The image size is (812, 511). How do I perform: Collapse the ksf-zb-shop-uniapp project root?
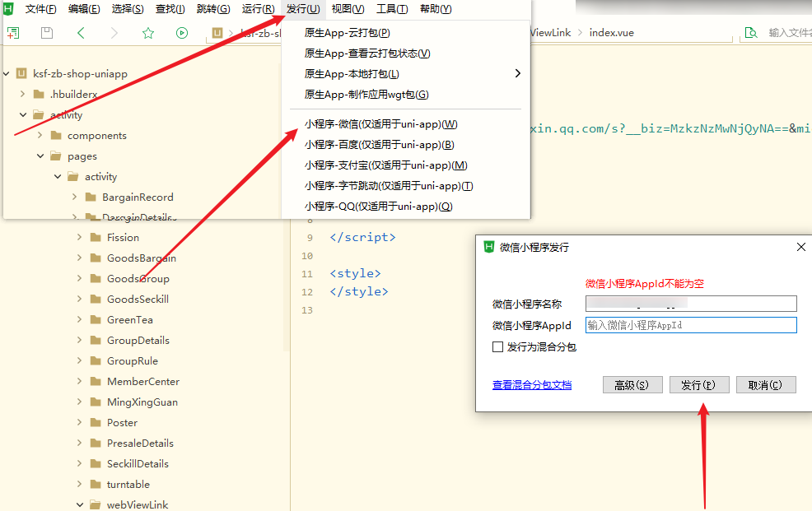(7, 74)
